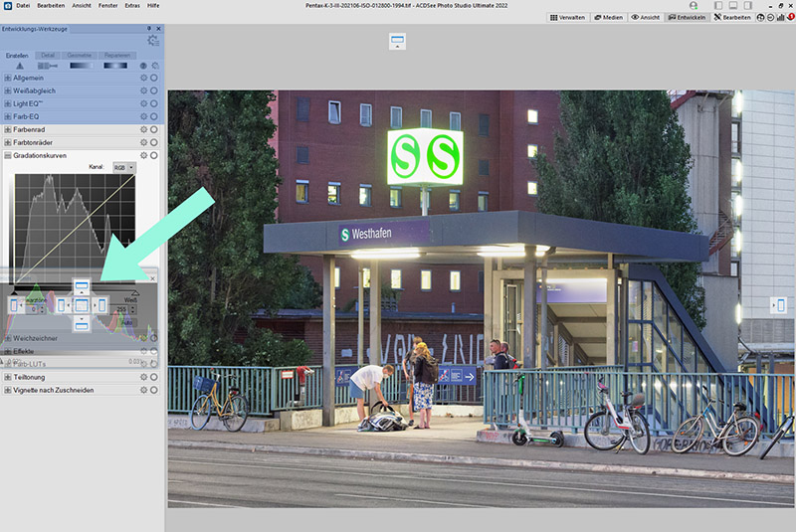This screenshot has width=796, height=532.
Task: Toggle Gradationskurven enable circle
Action: pyautogui.click(x=154, y=156)
